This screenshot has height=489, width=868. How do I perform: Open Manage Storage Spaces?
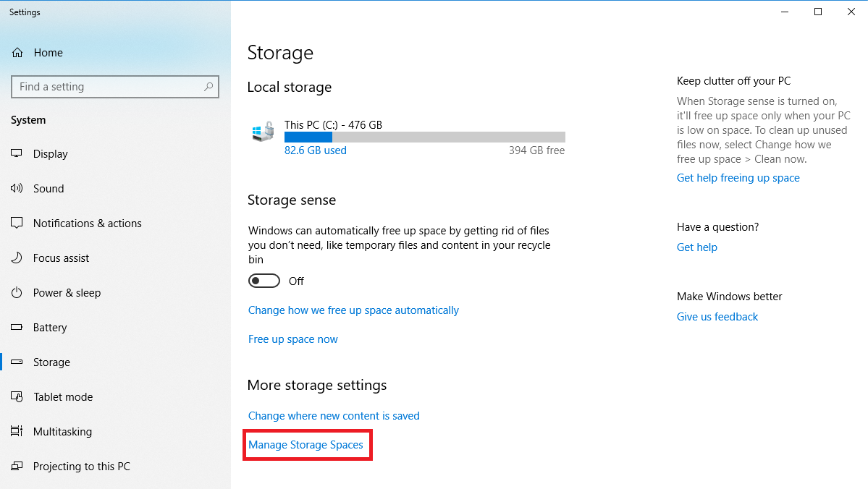(x=307, y=444)
